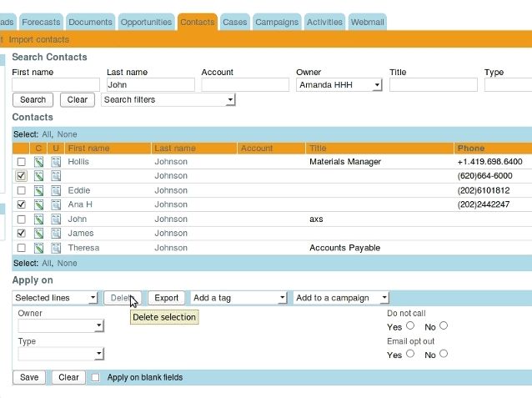This screenshot has width=532, height=398.
Task: Switch to the Opportunities tab
Action: click(146, 22)
